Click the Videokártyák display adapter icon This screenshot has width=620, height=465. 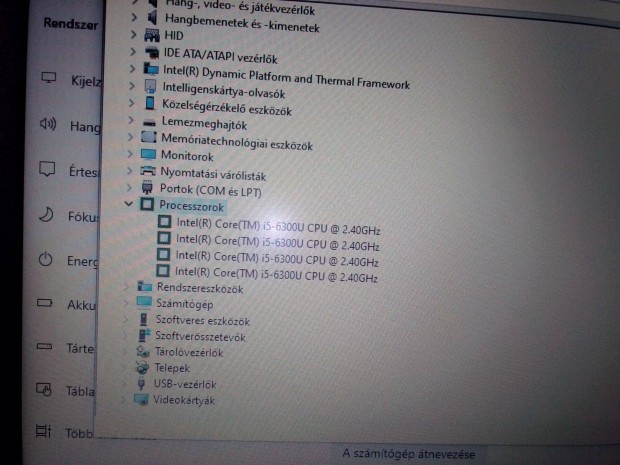[141, 399]
